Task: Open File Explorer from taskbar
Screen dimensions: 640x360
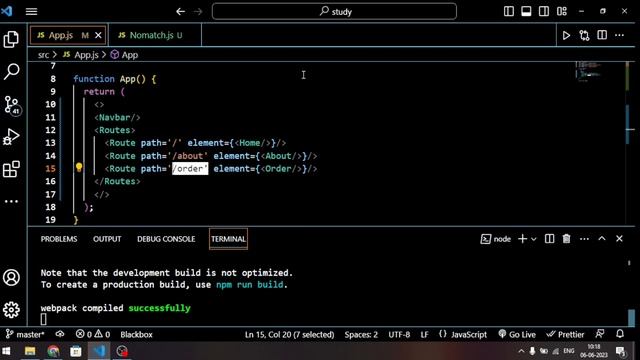Action: pos(30,351)
